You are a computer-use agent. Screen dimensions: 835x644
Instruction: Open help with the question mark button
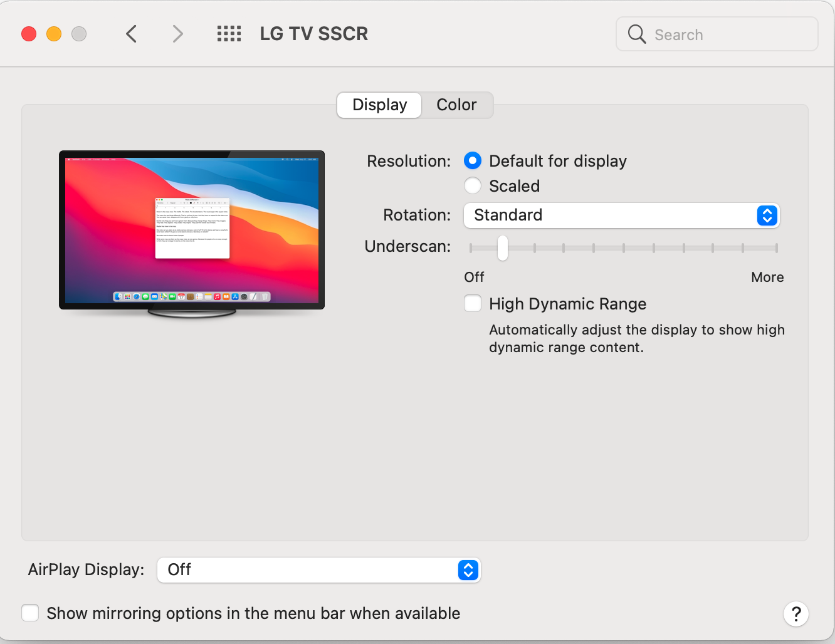point(796,614)
